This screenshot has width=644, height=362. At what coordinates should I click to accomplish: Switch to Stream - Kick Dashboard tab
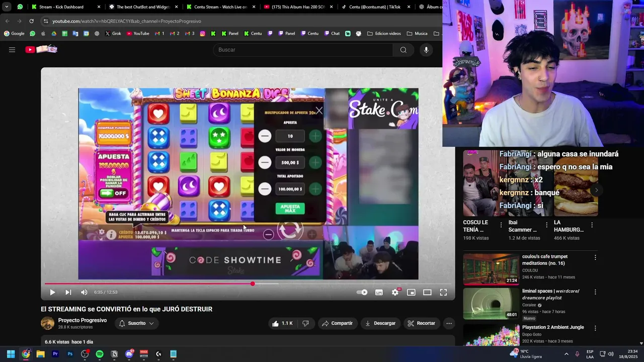click(65, 7)
